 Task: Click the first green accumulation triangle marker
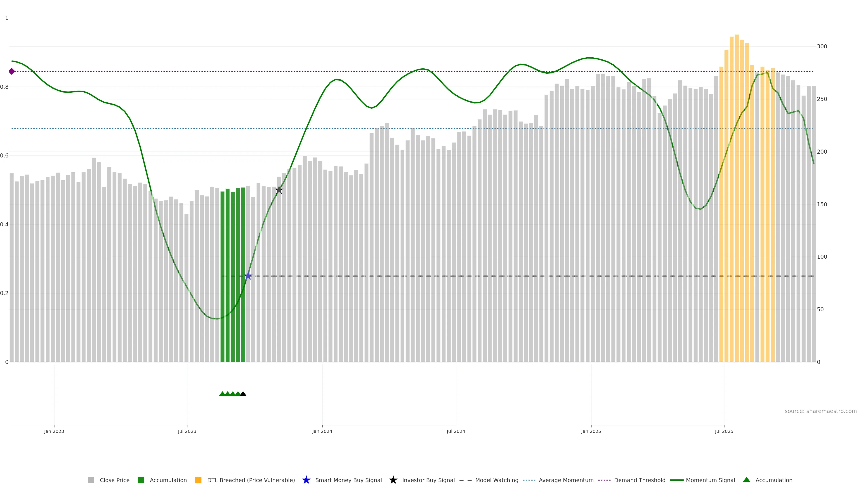(x=222, y=394)
